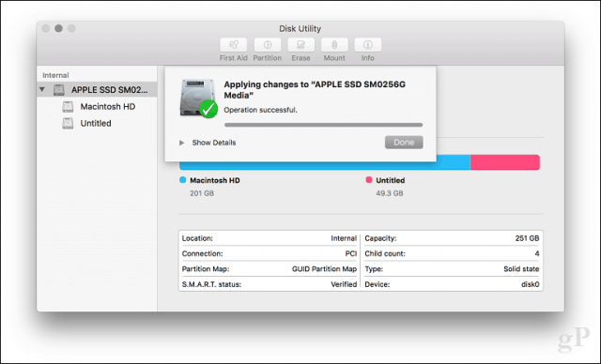601x364 pixels.
Task: Click the Location value Internal
Action: [344, 238]
